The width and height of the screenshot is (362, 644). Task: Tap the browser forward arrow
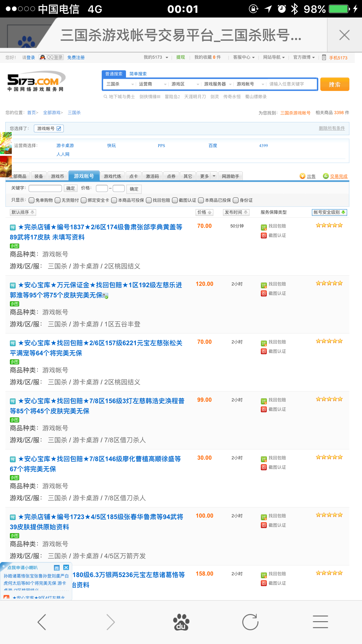[111, 622]
